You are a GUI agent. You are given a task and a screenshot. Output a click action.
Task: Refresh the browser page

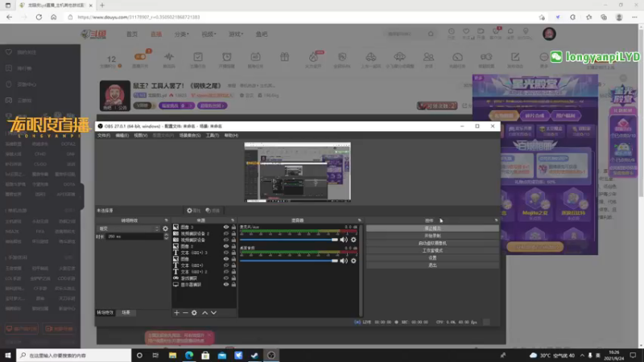[39, 17]
